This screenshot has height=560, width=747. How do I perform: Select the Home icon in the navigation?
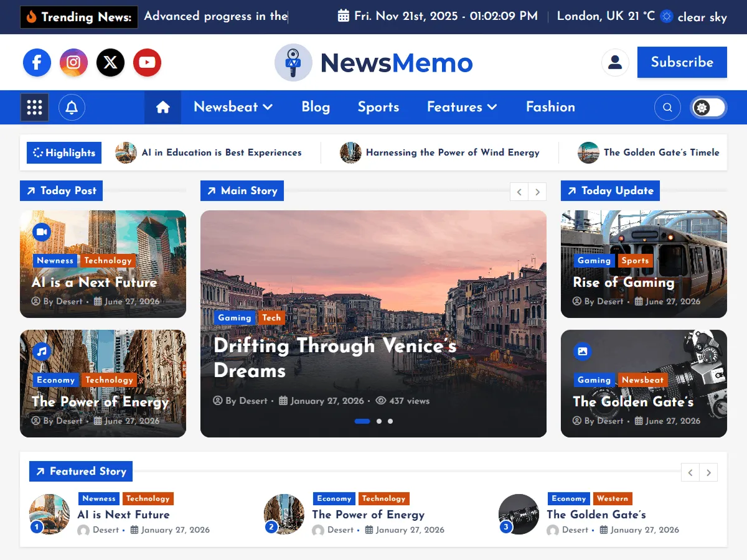[162, 106]
